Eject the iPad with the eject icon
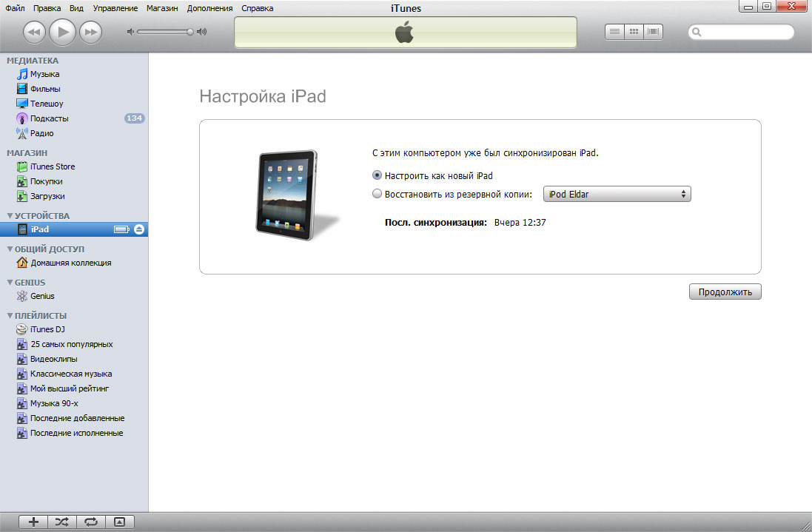812x532 pixels. pyautogui.click(x=138, y=229)
